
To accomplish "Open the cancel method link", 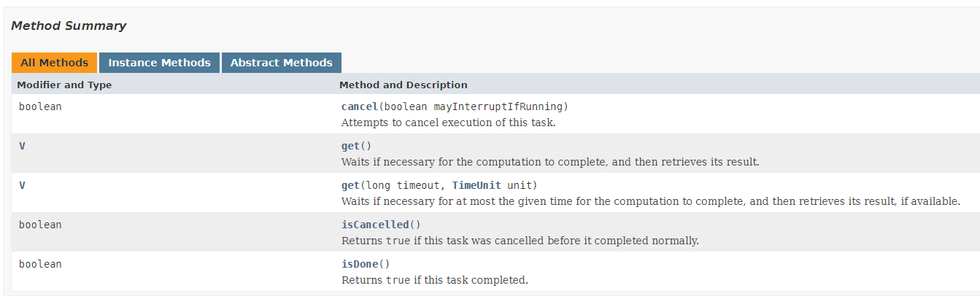I will click(360, 106).
